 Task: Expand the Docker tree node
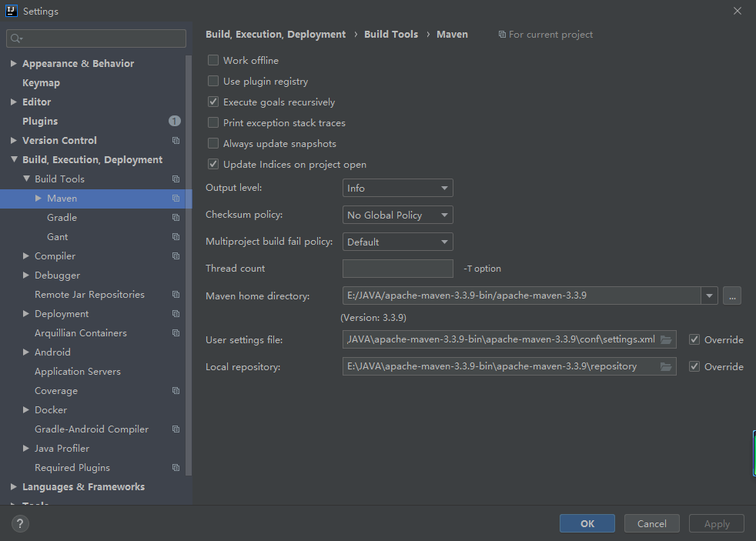click(26, 410)
